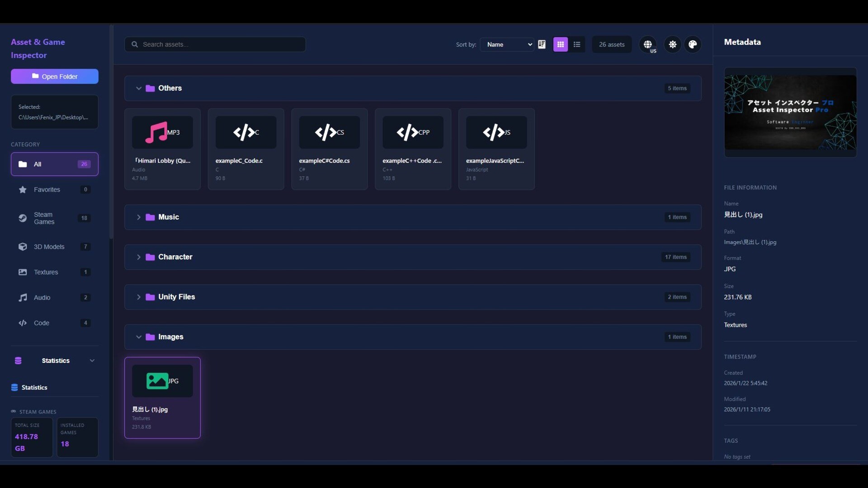The image size is (868, 488).
Task: Expand the Character folder
Action: pyautogui.click(x=139, y=257)
